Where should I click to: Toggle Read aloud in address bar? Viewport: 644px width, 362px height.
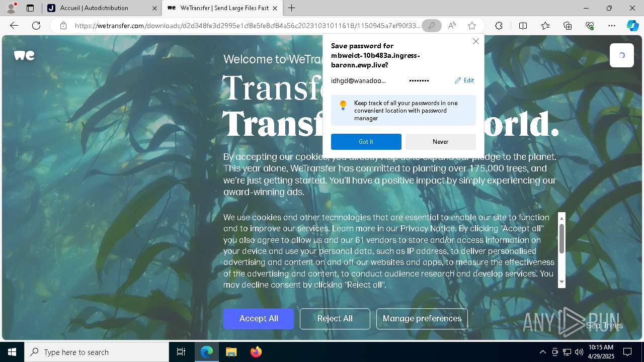point(452,26)
